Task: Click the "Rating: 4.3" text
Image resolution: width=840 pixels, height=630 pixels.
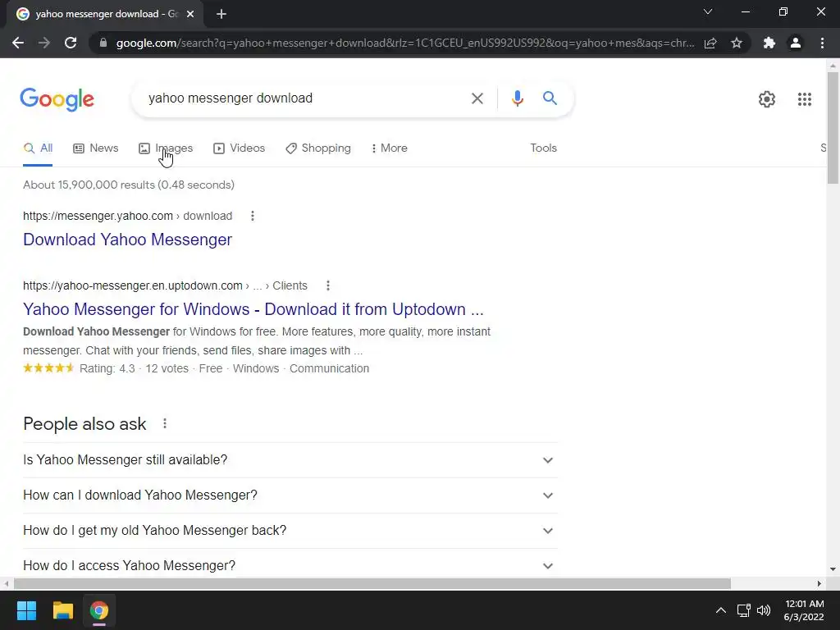Action: [x=107, y=368]
